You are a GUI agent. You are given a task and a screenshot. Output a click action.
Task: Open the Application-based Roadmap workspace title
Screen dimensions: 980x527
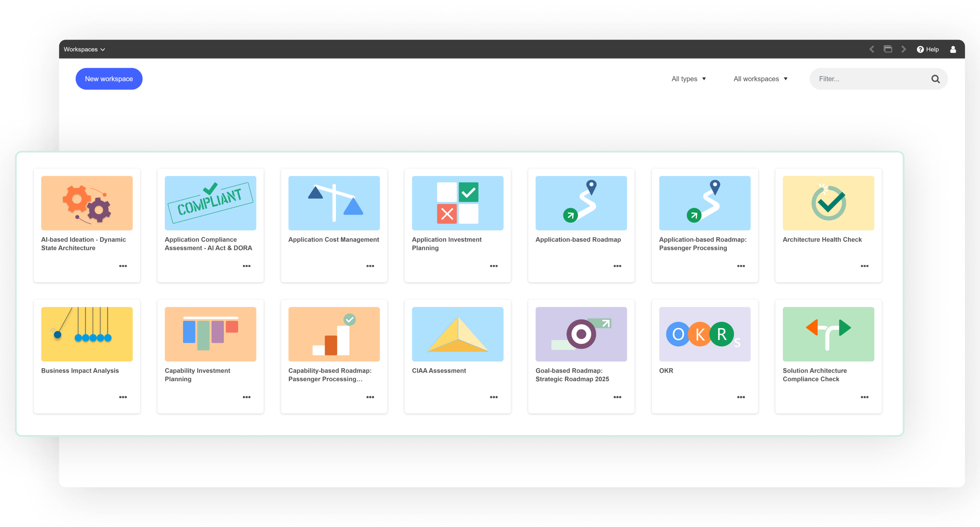tap(578, 239)
